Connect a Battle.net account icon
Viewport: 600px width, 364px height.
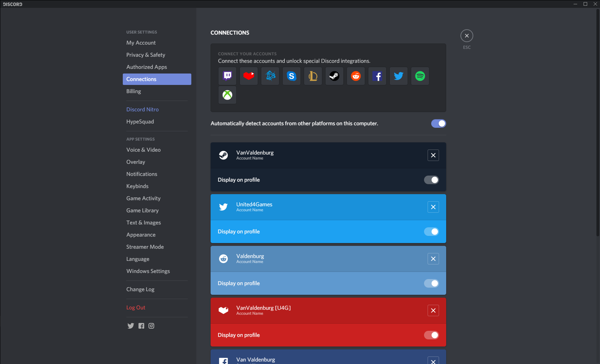[x=270, y=76]
